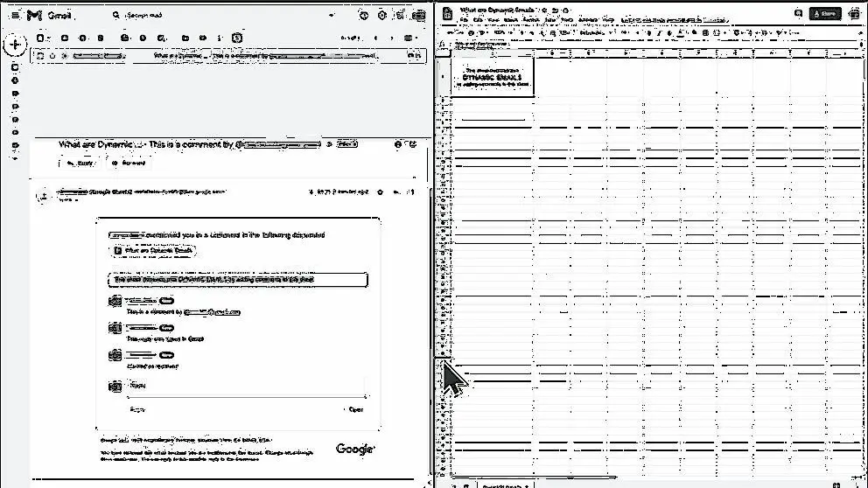Image resolution: width=868 pixels, height=488 pixels.
Task: Toggle the select-all checkbox in Gmail toolbar
Action: pos(40,38)
